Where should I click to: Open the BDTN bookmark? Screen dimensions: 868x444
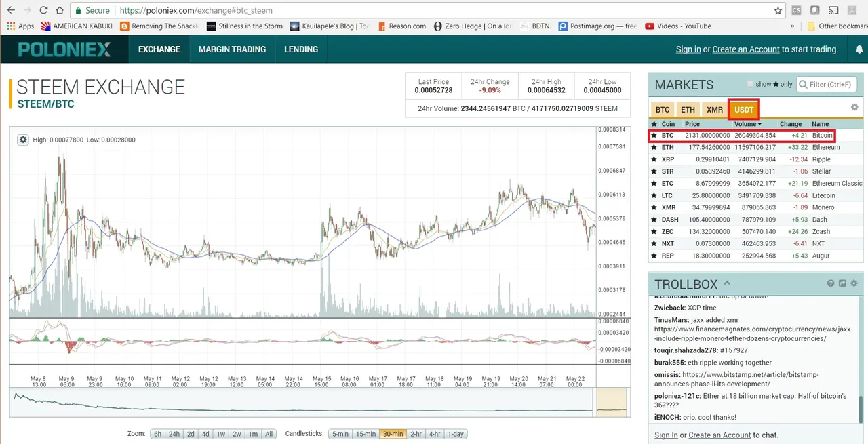[x=536, y=26]
